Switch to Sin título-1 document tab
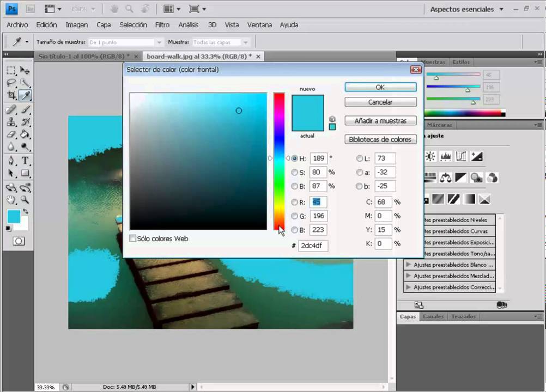 pyautogui.click(x=83, y=56)
